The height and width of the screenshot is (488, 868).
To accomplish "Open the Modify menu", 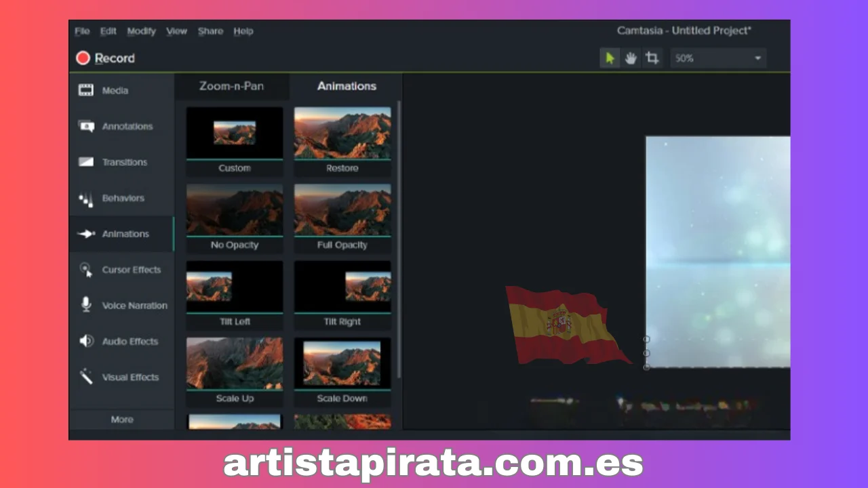I will pos(141,31).
